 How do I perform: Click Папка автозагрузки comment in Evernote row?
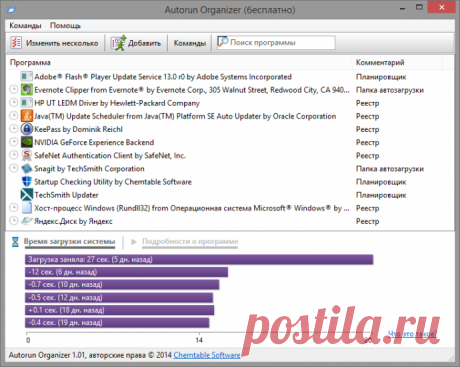[390, 90]
